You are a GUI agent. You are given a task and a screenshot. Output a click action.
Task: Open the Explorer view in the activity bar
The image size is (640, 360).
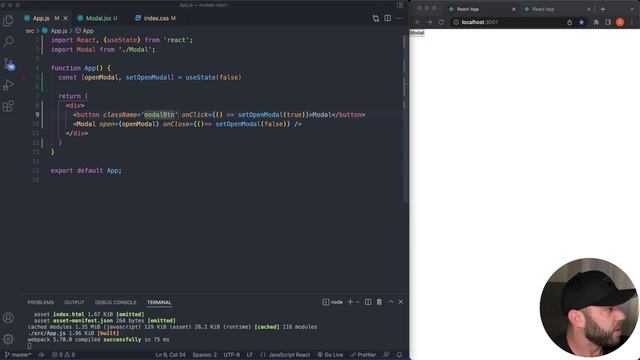8,20
